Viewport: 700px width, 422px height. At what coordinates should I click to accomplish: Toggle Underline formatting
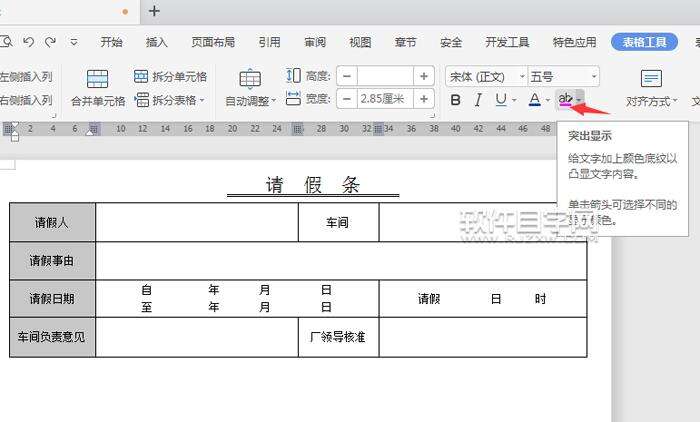pyautogui.click(x=501, y=100)
